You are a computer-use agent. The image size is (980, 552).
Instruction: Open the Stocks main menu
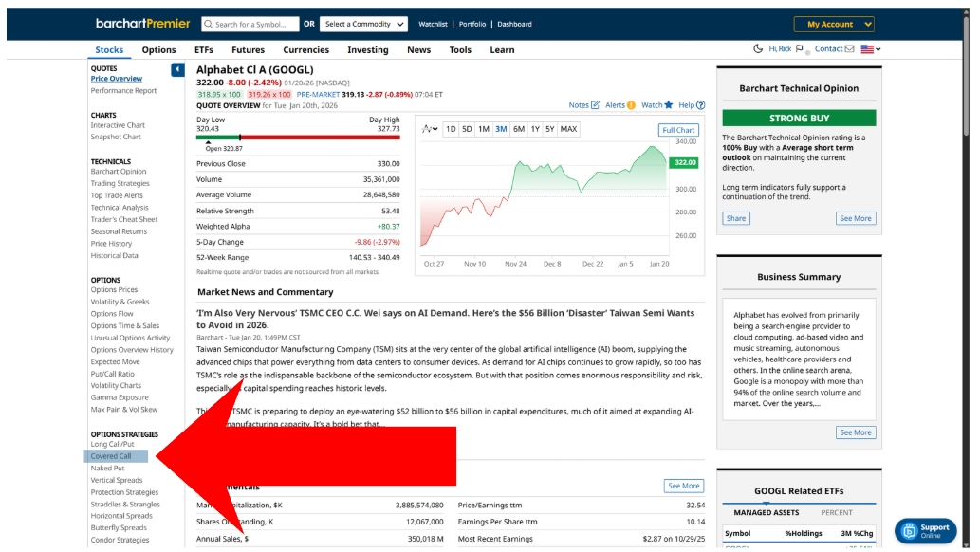(x=109, y=50)
